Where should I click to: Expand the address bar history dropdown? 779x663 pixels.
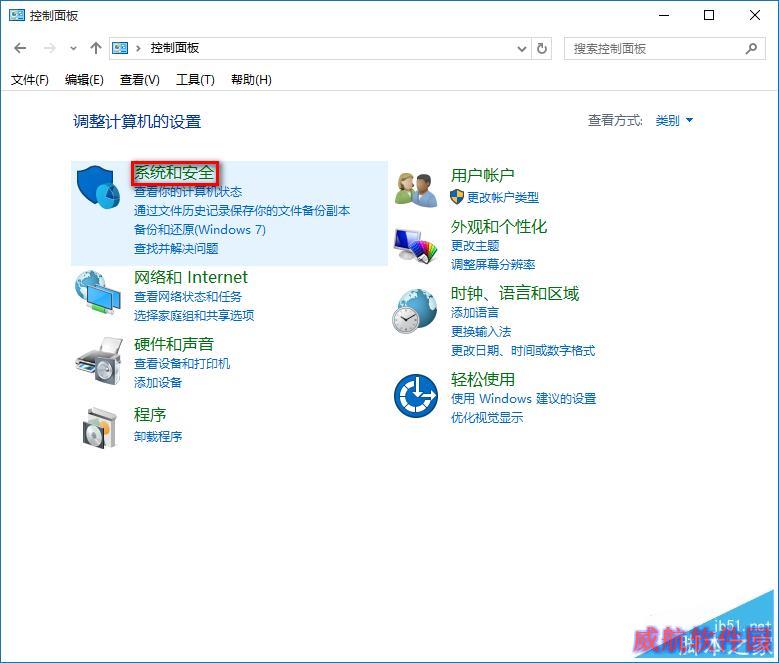click(x=522, y=49)
